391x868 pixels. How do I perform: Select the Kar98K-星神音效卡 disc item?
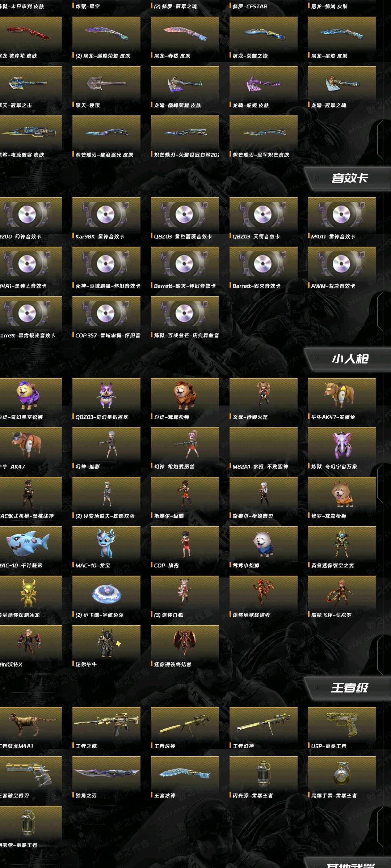tap(106, 215)
